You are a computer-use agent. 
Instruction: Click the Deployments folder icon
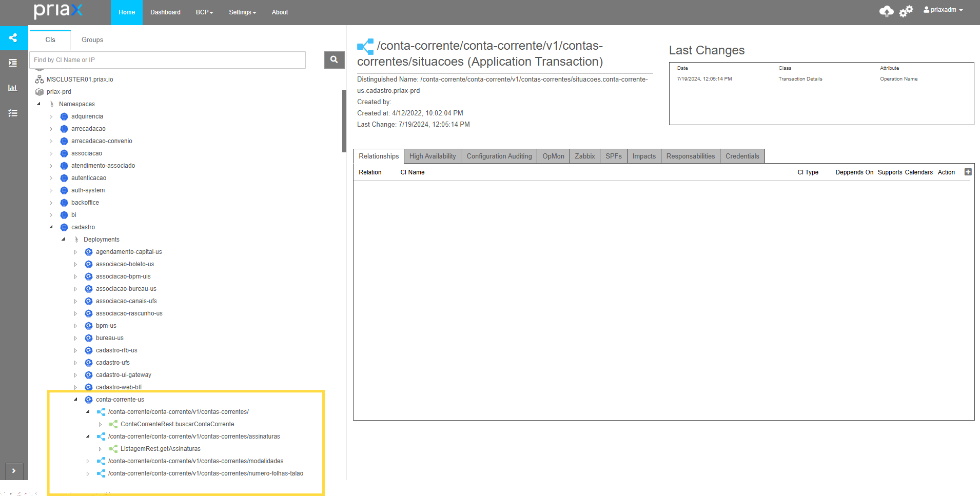coord(76,240)
